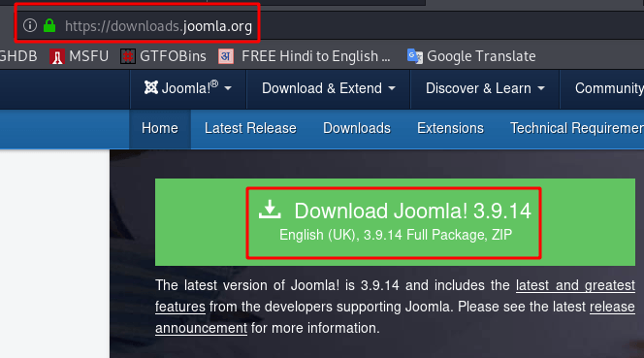This screenshot has width=644, height=358.
Task: Click the download arrow icon on green button
Action: (270, 210)
